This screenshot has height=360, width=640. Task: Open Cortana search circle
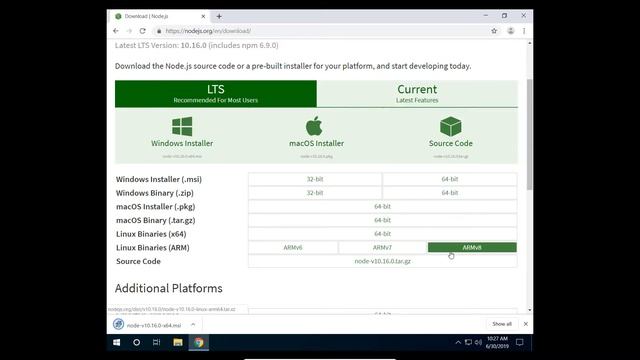[136, 342]
